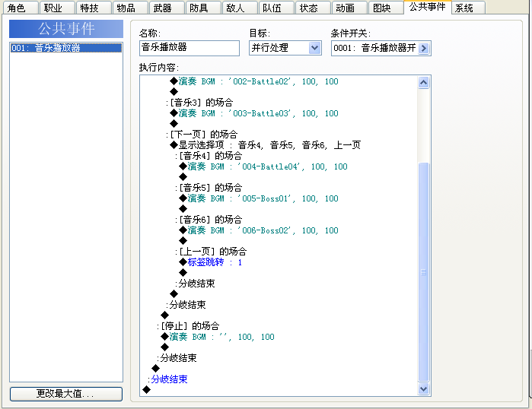The width and height of the screenshot is (532, 409).
Task: Select the [下一页] 的场合 line
Action: click(x=202, y=135)
